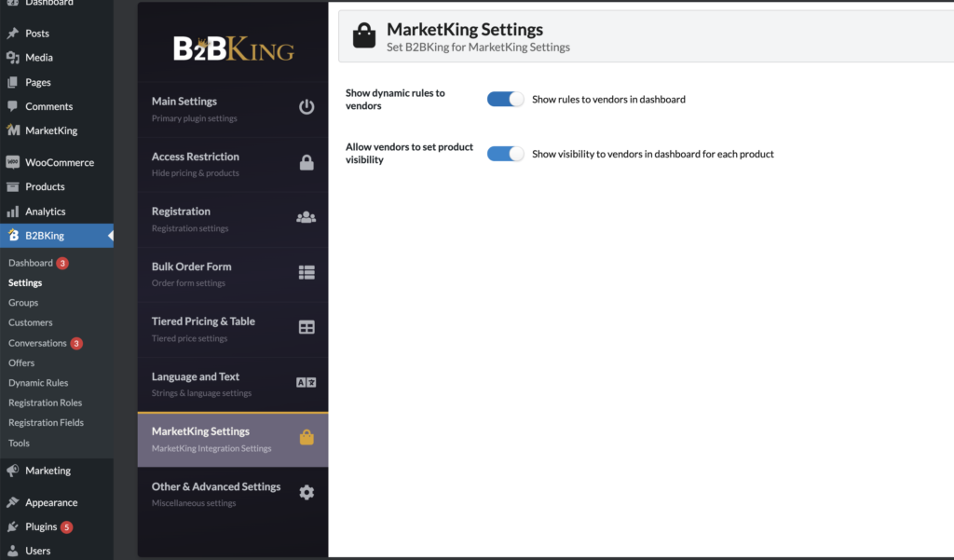
Task: Click the Conversations notification badge
Action: click(x=76, y=343)
